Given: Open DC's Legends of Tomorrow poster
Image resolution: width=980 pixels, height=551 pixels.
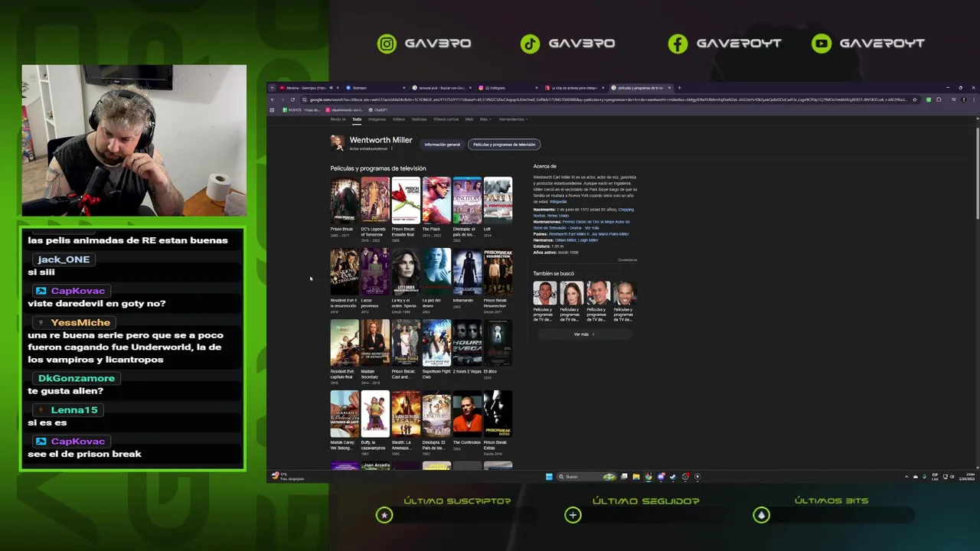Looking at the screenshot, I should point(375,200).
